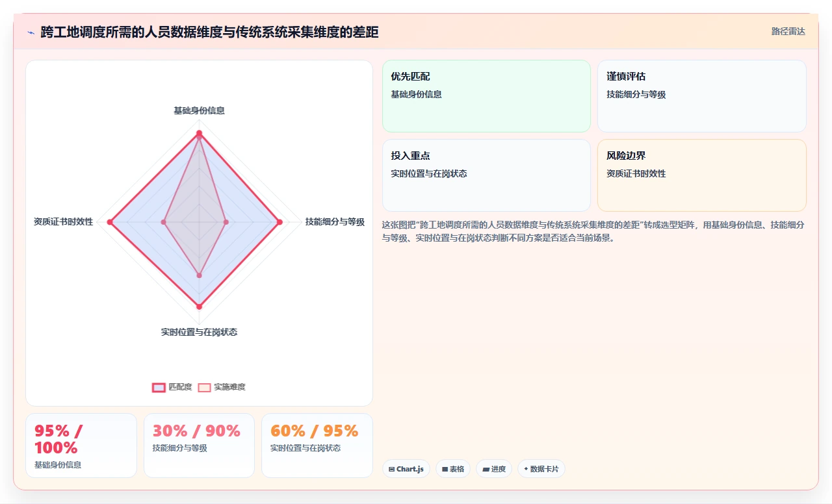Select the Chart.js tag chip
Screen dimensions: 832x504
(406, 469)
